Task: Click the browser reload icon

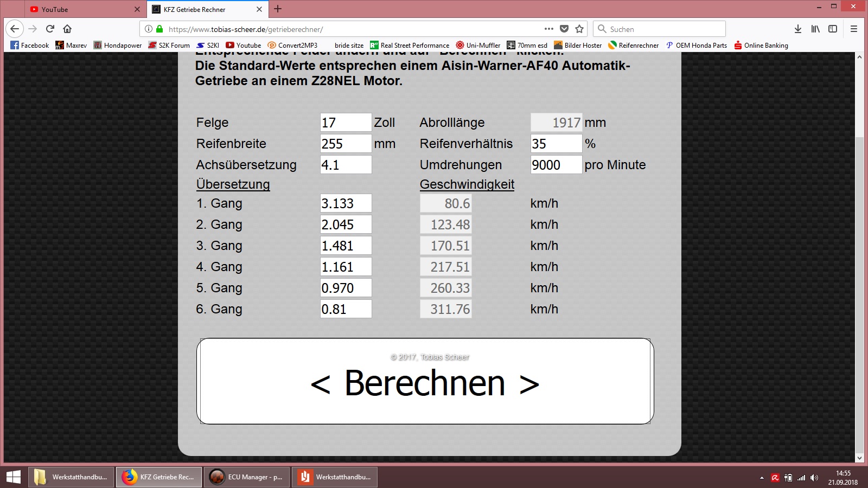Action: coord(50,29)
